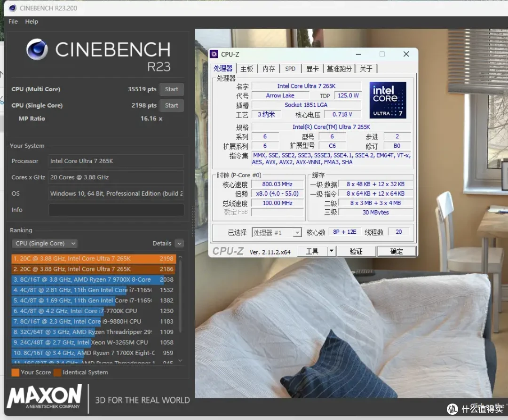This screenshot has width=508, height=420.
Task: Click the Windows 10 OS field
Action: (x=116, y=193)
